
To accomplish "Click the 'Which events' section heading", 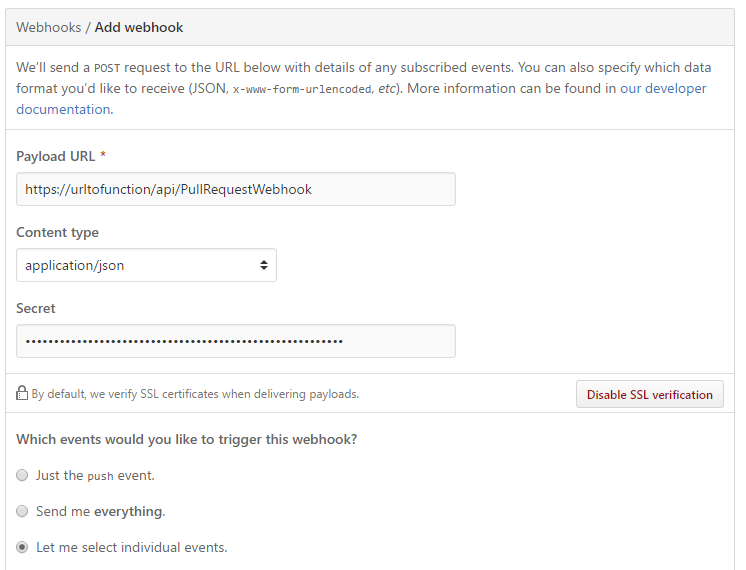I will pyautogui.click(x=186, y=439).
